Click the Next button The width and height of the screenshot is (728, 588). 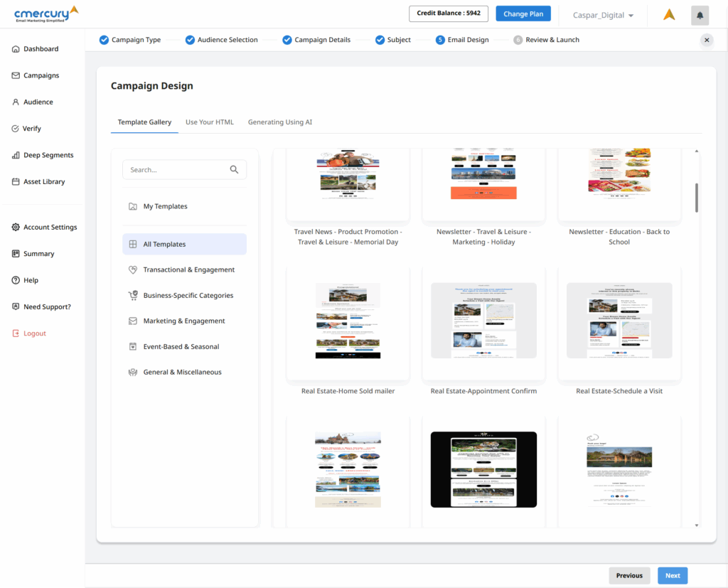pos(672,576)
